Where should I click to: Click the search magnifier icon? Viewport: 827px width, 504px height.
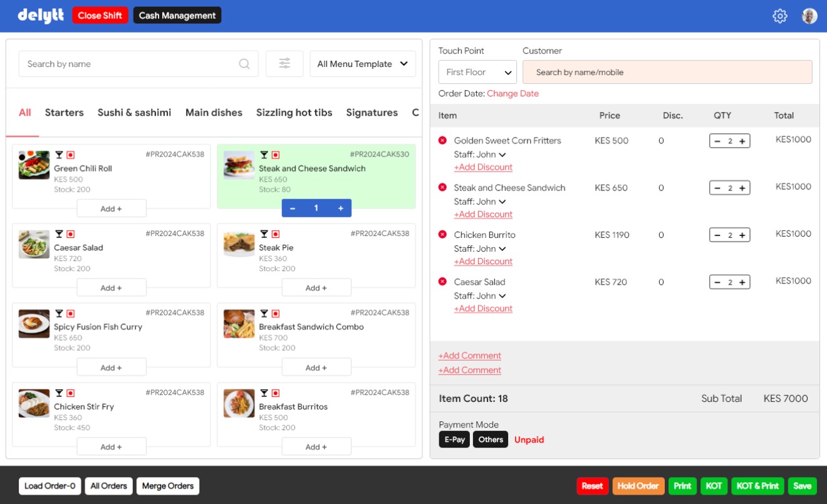pos(244,64)
